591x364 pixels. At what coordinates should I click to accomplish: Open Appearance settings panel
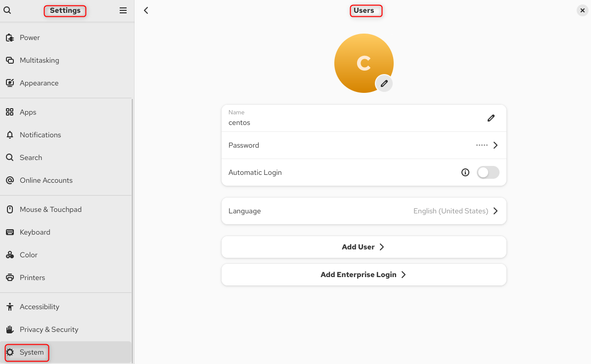point(39,83)
